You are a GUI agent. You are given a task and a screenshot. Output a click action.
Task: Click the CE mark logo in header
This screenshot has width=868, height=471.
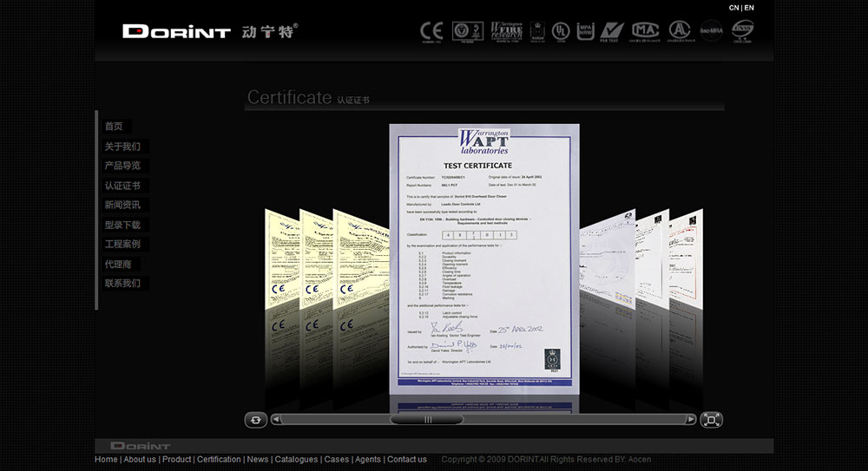(x=431, y=31)
